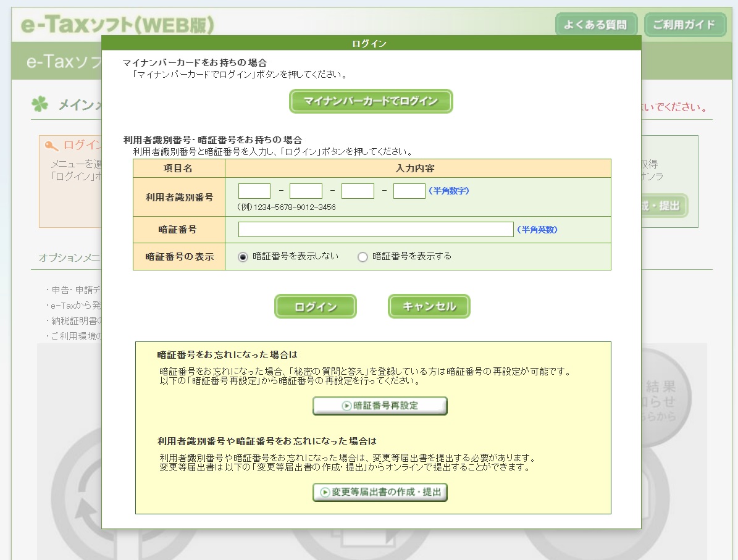
Task: Click the (半角数字) hint text
Action: [448, 191]
